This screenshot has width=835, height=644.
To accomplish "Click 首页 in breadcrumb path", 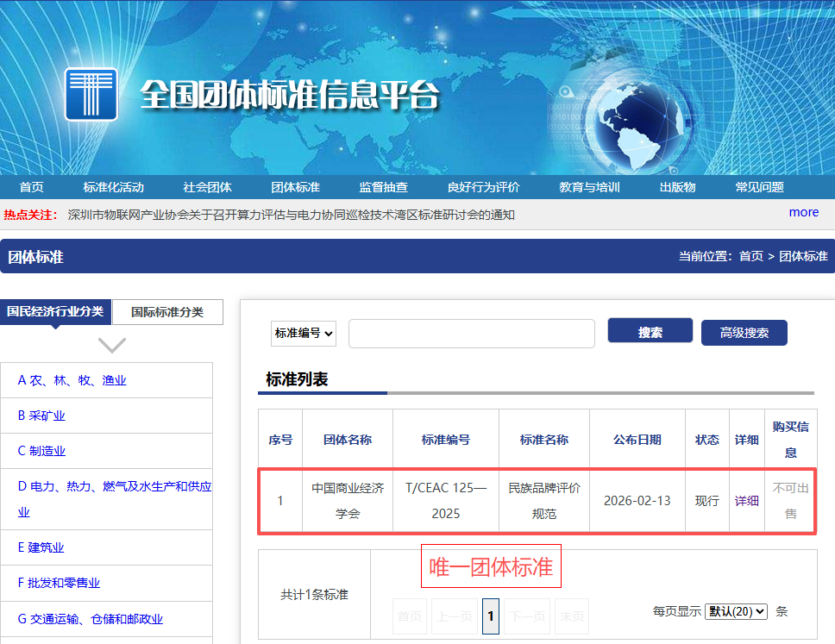I will [750, 256].
